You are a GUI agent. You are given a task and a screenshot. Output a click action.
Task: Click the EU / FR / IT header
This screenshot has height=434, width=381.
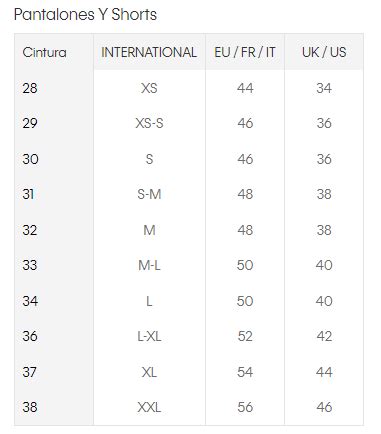(245, 52)
